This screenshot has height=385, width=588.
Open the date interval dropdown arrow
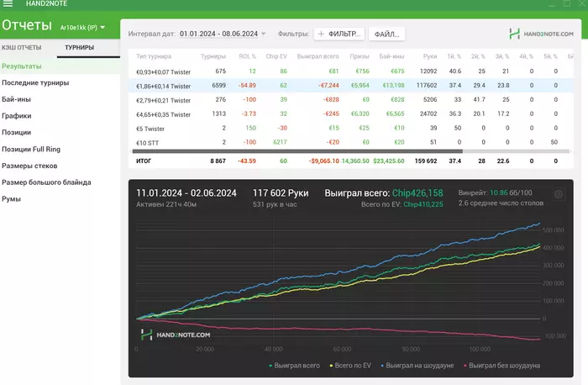(x=263, y=34)
